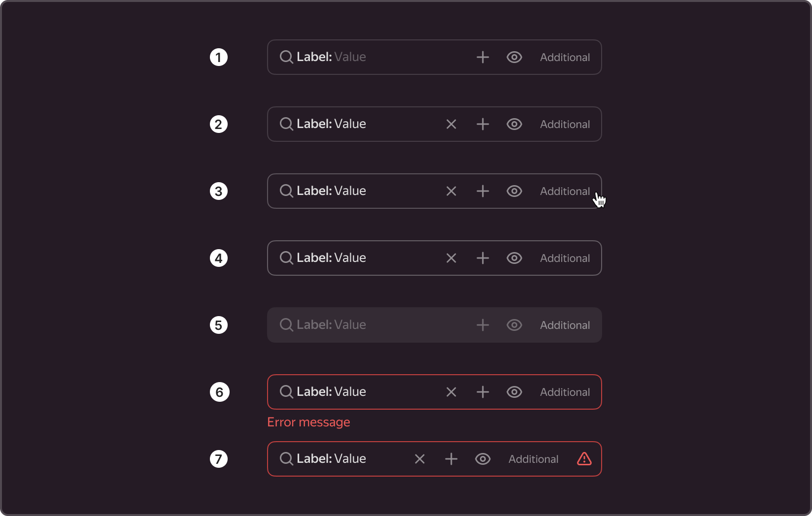Click the disabled field 5 Label: Value text

point(331,325)
